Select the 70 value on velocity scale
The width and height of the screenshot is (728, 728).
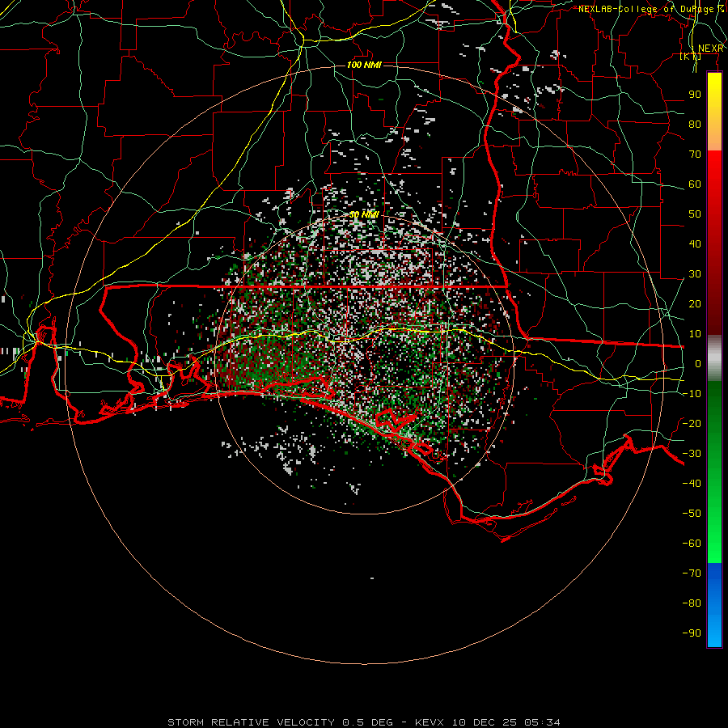[x=695, y=154]
